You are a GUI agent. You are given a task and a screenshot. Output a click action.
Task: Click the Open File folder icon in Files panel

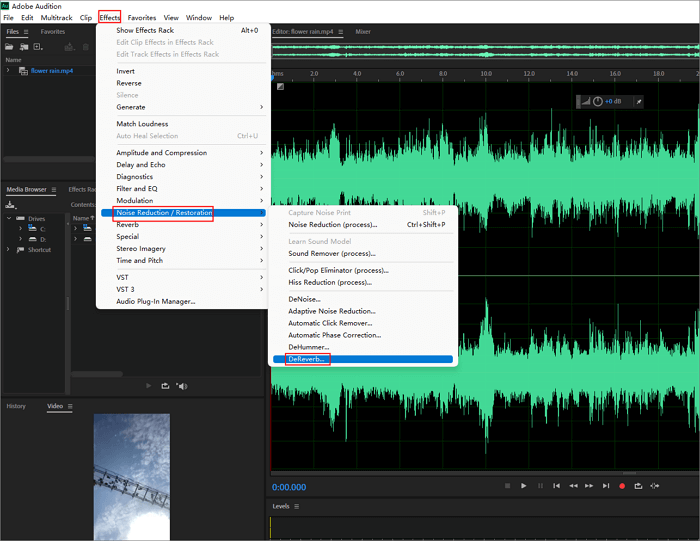[9, 47]
